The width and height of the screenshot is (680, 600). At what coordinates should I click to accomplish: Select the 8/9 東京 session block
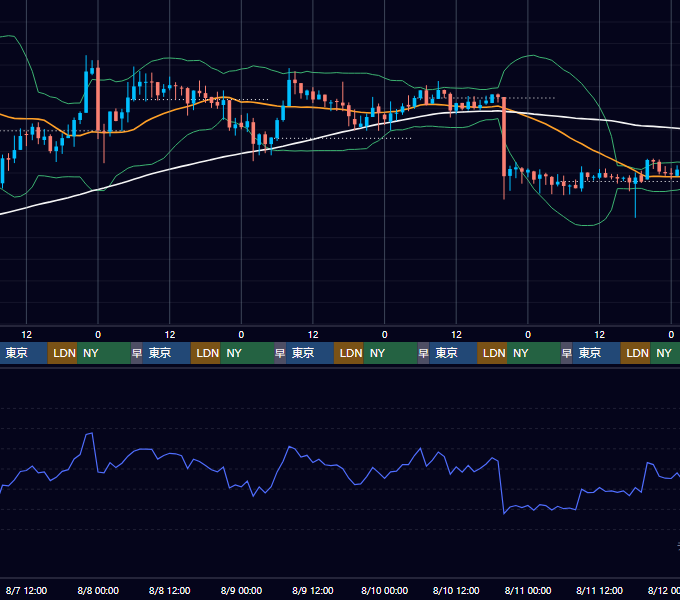coord(310,353)
